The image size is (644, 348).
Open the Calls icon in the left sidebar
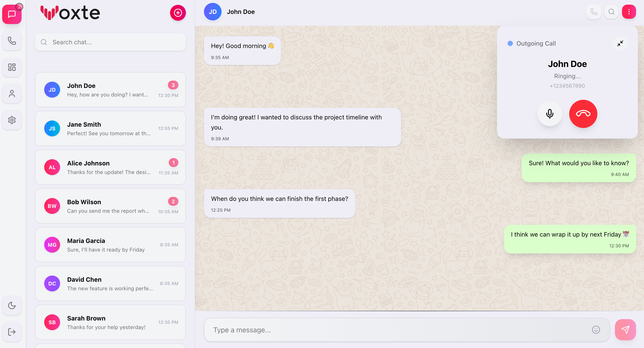(x=12, y=41)
